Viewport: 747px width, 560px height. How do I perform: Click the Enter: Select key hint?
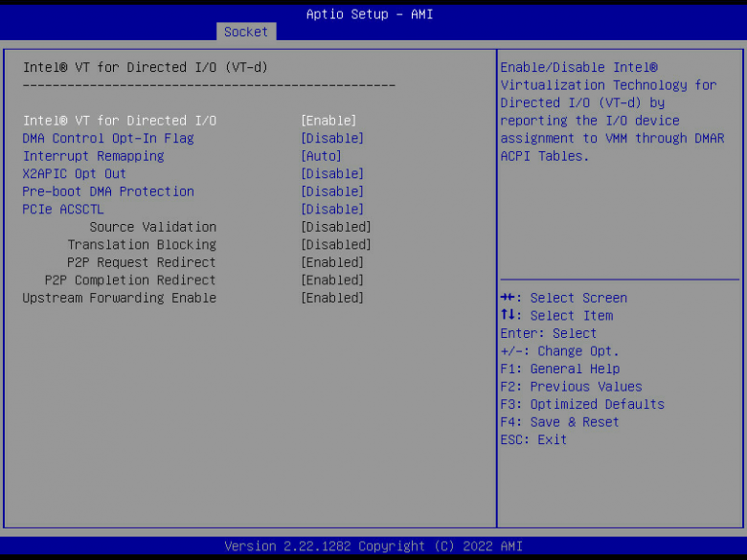(x=549, y=333)
